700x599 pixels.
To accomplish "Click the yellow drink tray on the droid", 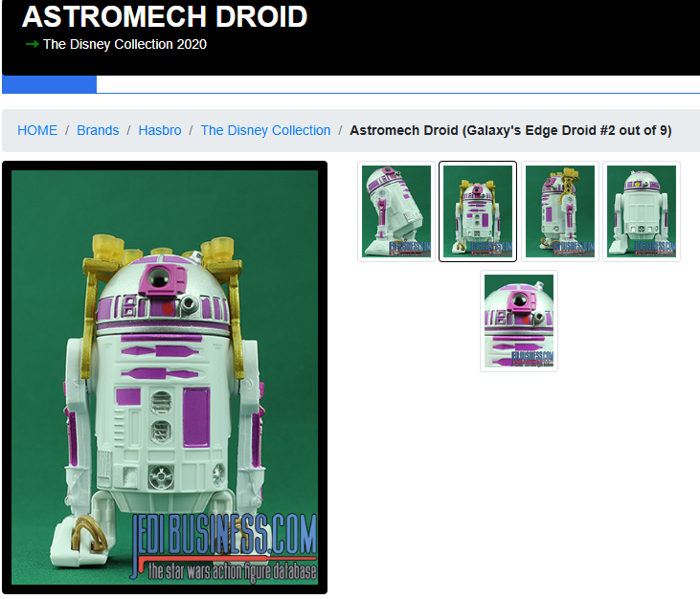I will click(x=164, y=255).
